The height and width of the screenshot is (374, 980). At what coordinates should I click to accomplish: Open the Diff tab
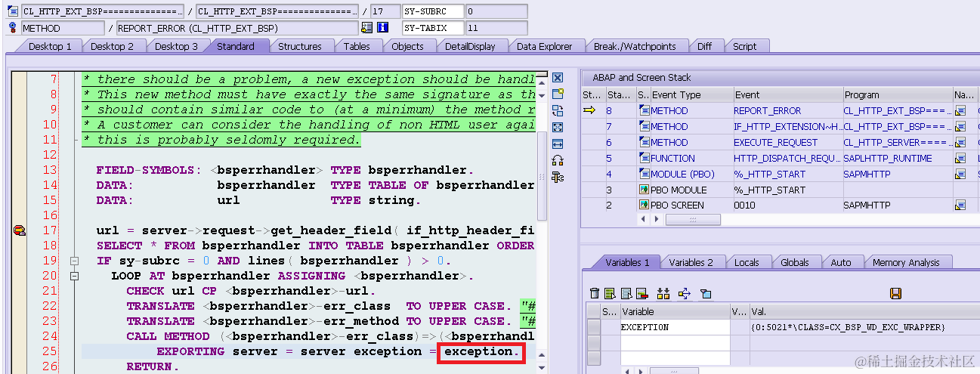(x=704, y=46)
